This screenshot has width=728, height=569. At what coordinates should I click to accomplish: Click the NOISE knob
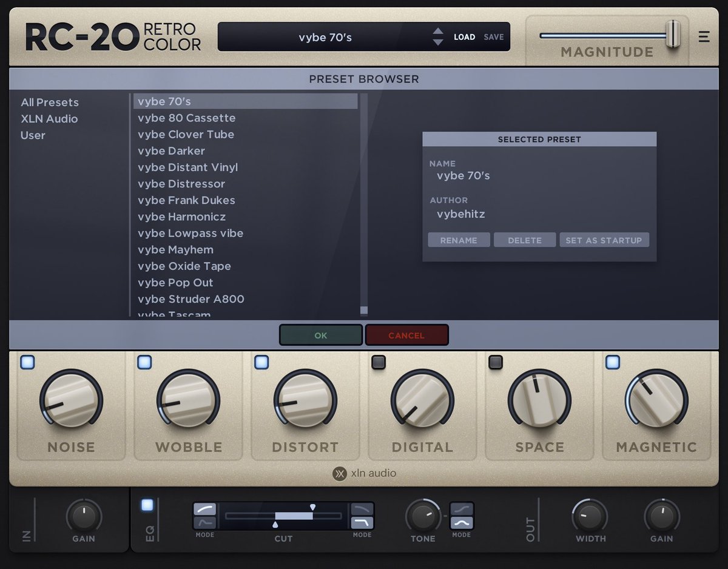[x=72, y=401]
